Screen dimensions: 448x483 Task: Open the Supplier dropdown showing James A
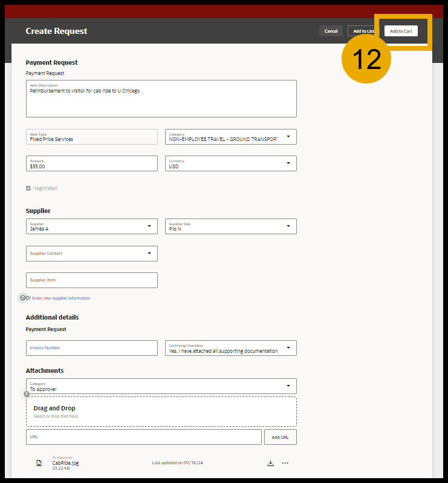(x=149, y=226)
